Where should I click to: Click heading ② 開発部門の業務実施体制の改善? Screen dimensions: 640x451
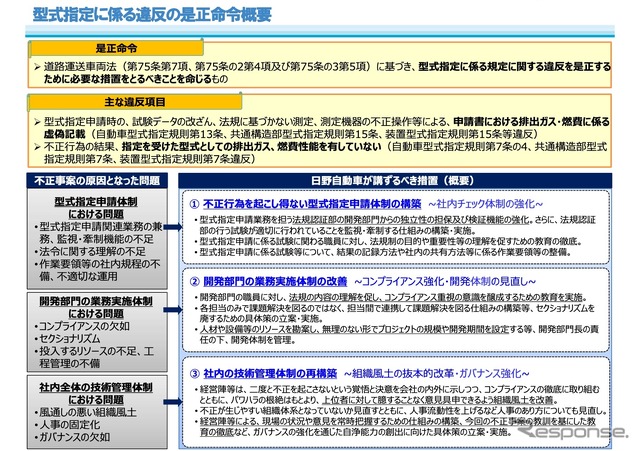[x=268, y=281]
